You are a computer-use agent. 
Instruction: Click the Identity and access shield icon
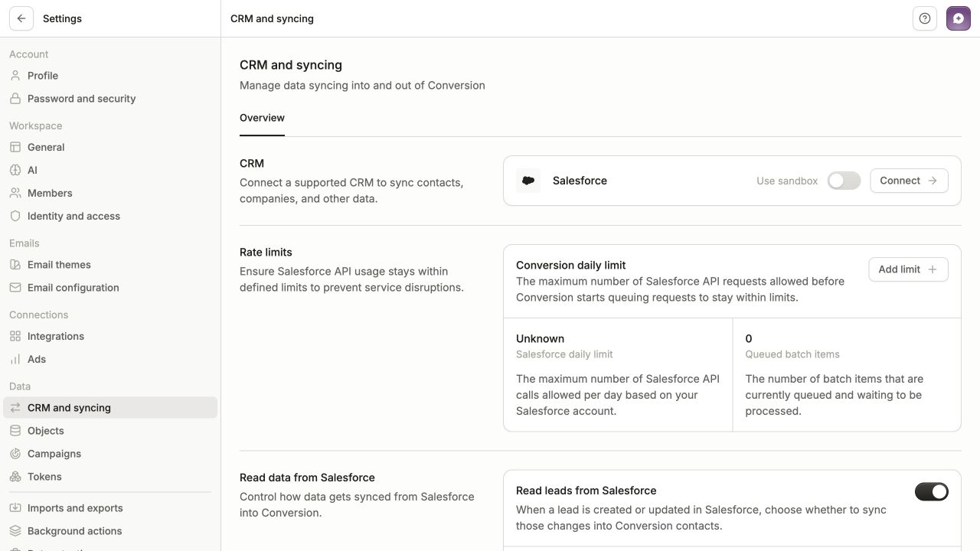pos(15,216)
